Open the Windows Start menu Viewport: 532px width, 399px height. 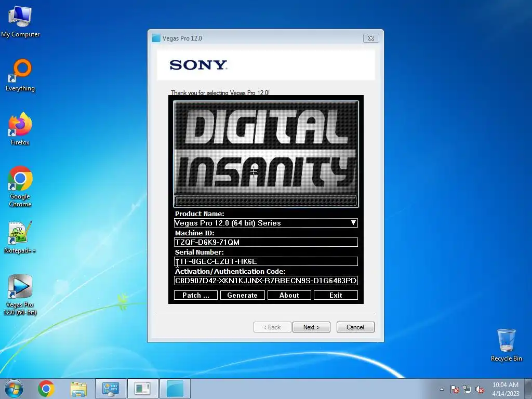pos(14,389)
